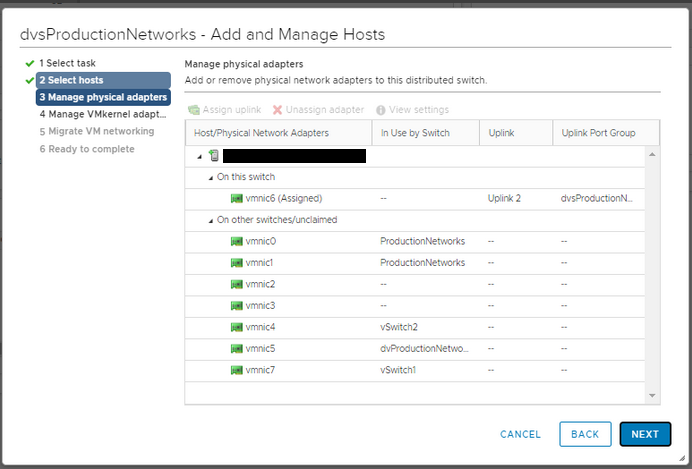Click the scrollbar down arrow
692x469 pixels.
tap(652, 396)
